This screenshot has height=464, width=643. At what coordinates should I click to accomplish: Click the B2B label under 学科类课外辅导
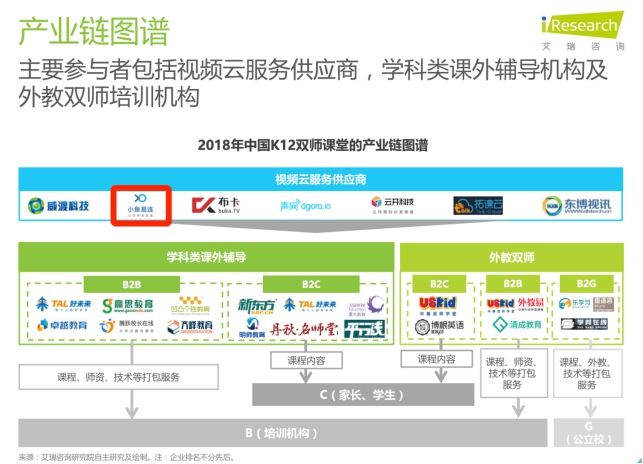coord(132,284)
